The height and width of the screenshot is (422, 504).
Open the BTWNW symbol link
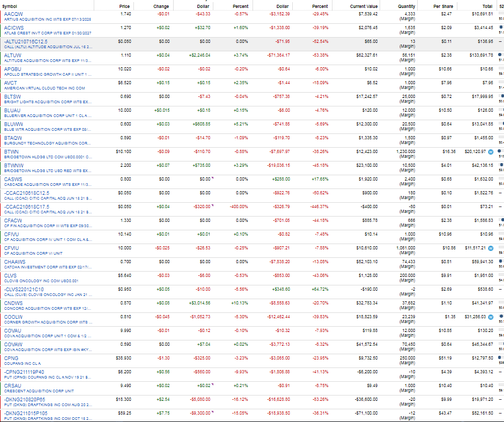coord(14,166)
